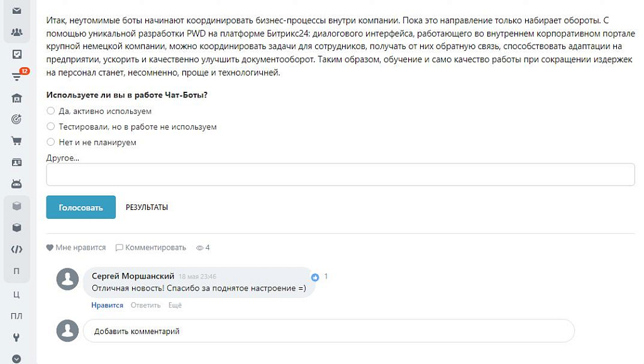Open the Company home icon in the sidebar

17,97
